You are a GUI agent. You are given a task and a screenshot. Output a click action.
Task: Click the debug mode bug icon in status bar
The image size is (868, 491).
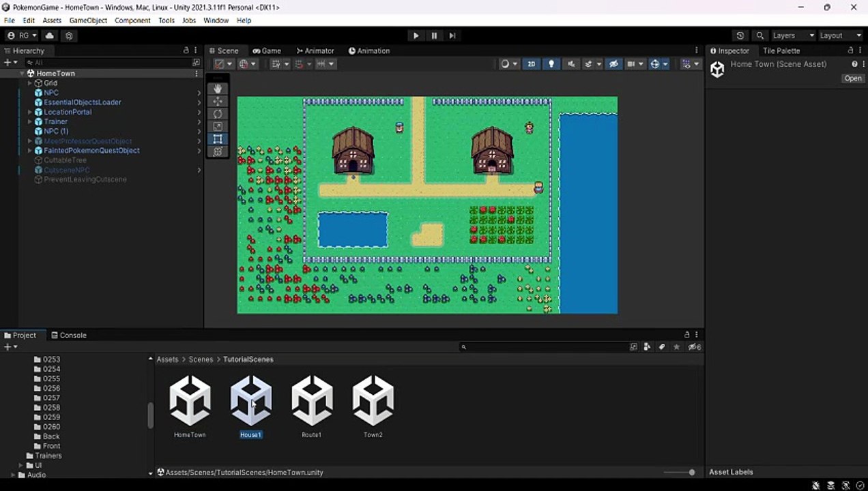coord(815,485)
